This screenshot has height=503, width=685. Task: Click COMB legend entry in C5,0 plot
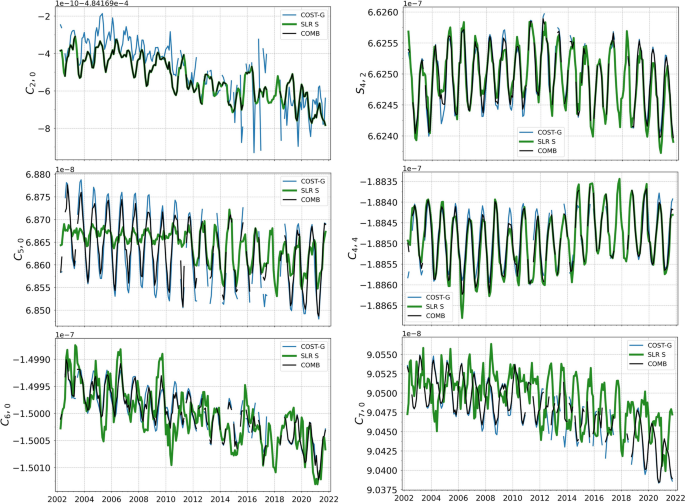click(x=301, y=199)
